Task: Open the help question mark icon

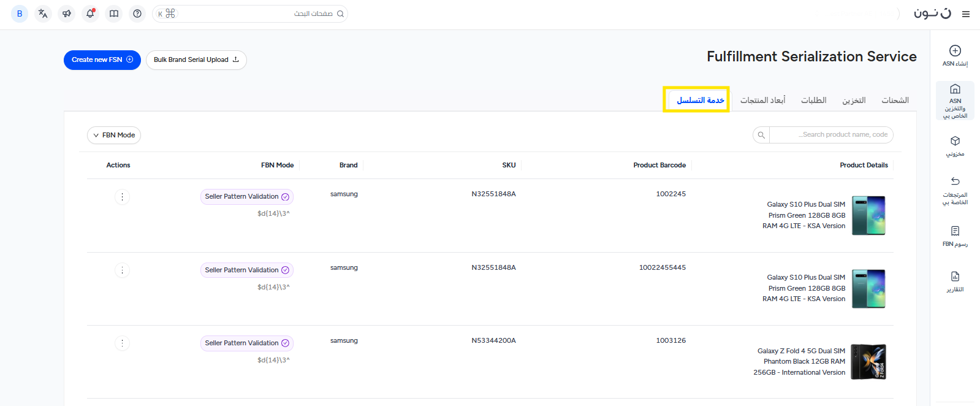Action: click(x=137, y=13)
